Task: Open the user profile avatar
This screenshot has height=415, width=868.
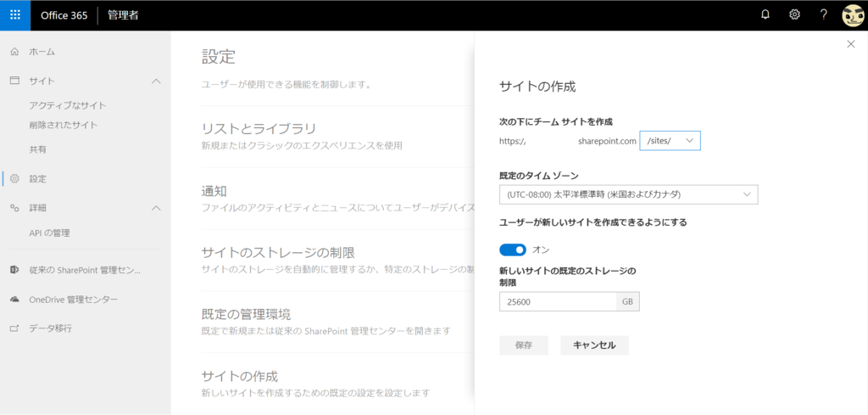Action: click(x=853, y=15)
